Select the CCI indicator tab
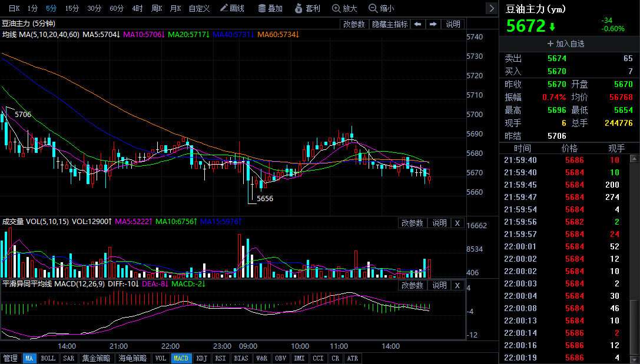 pyautogui.click(x=318, y=358)
